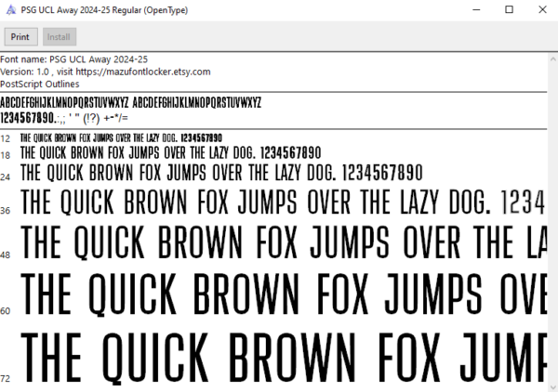Viewport: 558px width, 392px height.
Task: Click the scrollbar down arrow
Action: pos(553,387)
